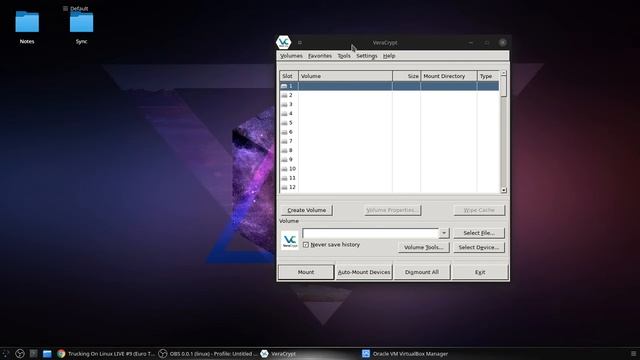Select drive slot 12 icon
The width and height of the screenshot is (640, 360).
[x=284, y=187]
